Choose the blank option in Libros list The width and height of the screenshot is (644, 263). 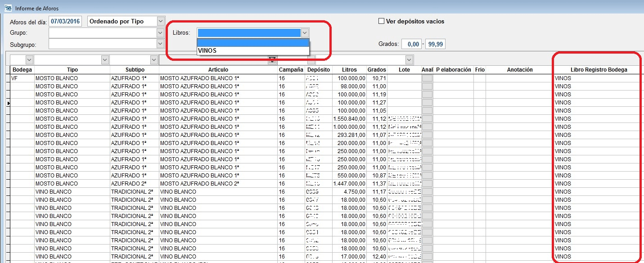point(253,43)
